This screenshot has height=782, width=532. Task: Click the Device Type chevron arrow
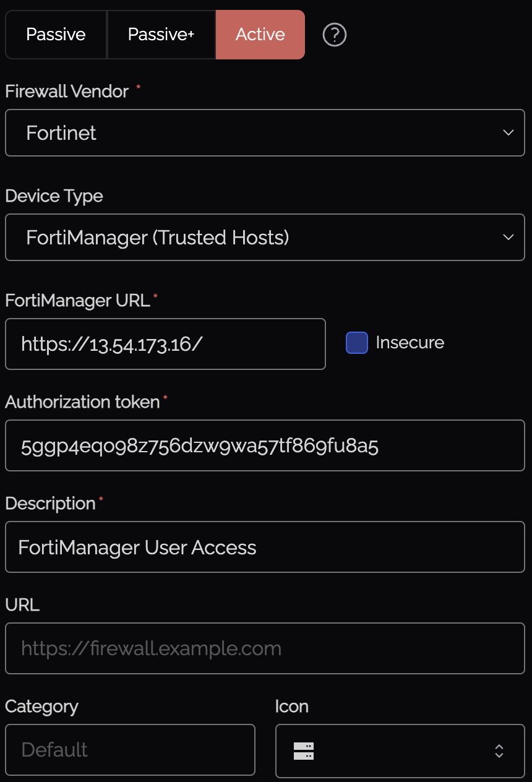click(508, 238)
